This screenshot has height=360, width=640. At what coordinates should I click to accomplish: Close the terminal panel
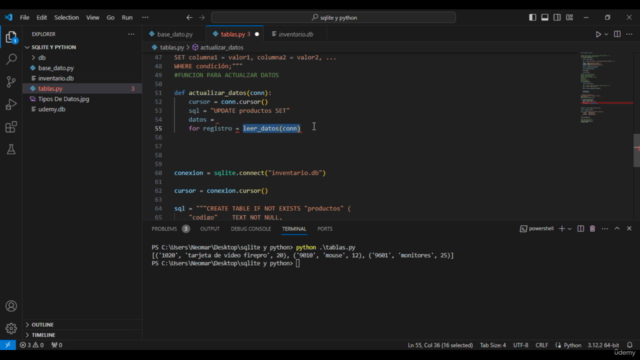pyautogui.click(x=629, y=229)
